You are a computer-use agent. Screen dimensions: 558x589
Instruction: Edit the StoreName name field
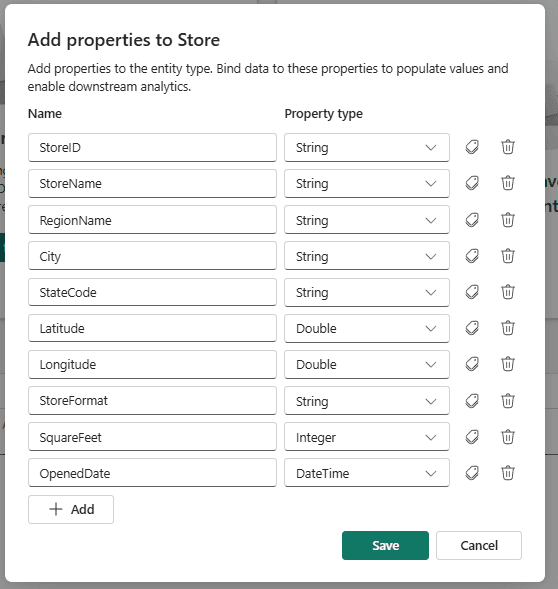pyautogui.click(x=152, y=183)
